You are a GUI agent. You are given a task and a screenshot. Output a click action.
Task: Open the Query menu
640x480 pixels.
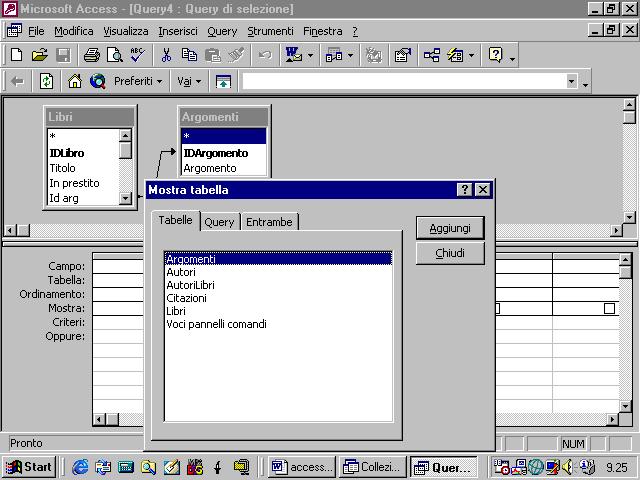tap(222, 31)
